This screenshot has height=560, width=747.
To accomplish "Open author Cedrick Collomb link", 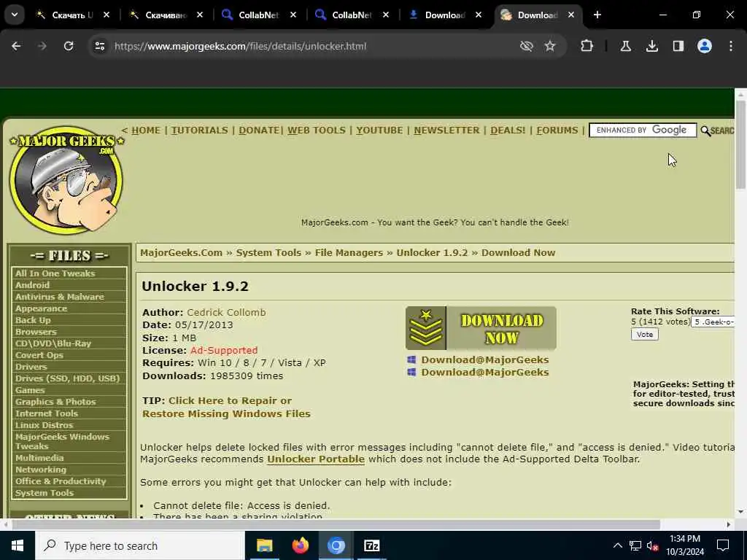I will 226,312.
